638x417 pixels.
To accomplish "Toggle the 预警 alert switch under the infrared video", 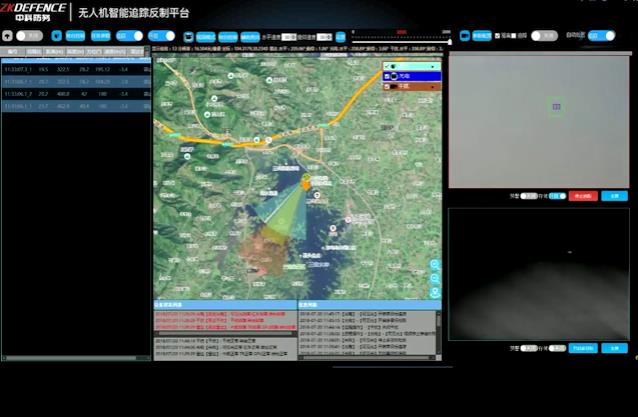I will click(529, 348).
